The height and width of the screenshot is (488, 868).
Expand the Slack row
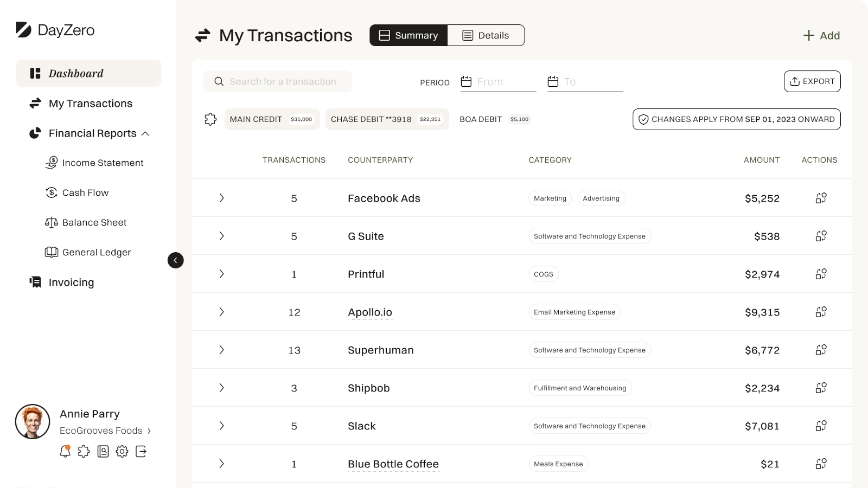click(221, 426)
